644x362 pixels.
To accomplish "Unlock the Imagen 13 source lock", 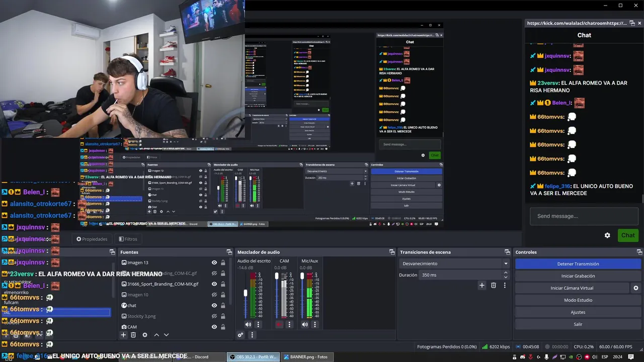I will (223, 262).
